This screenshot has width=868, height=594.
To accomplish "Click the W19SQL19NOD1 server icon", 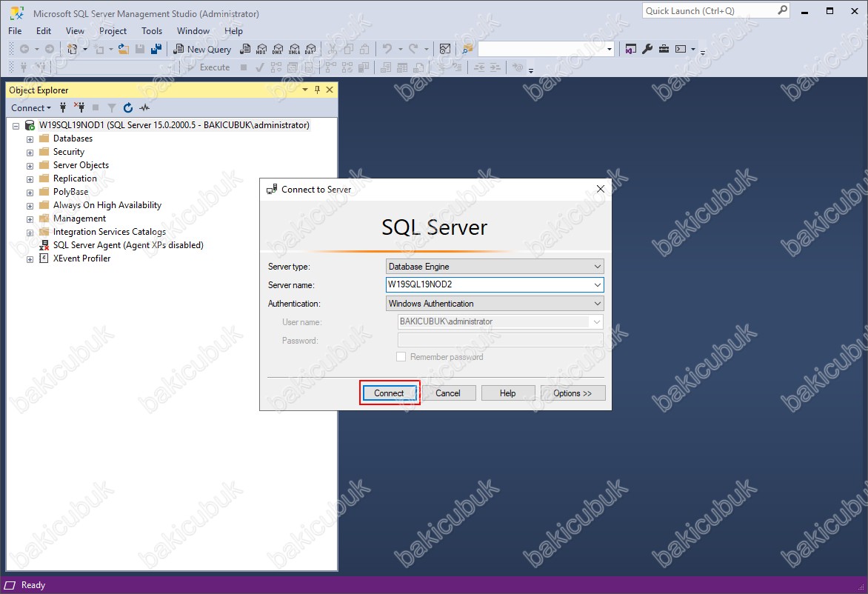I will pos(30,126).
